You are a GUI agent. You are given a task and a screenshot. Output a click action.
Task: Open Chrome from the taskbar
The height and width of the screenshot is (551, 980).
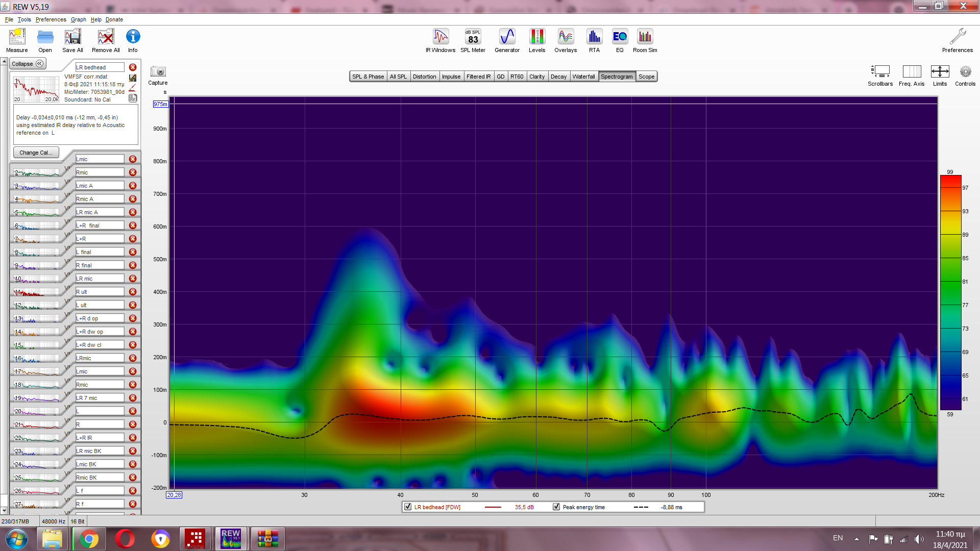click(89, 539)
